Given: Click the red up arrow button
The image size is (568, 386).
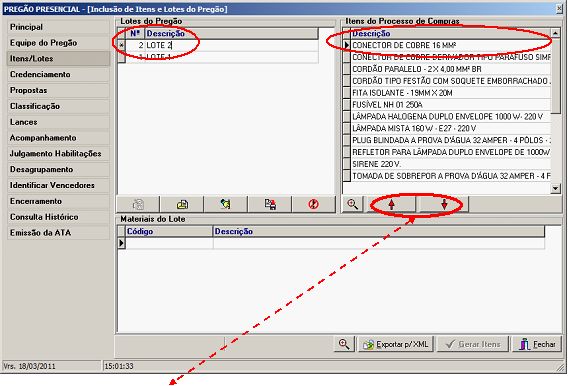Looking at the screenshot, I should point(391,205).
